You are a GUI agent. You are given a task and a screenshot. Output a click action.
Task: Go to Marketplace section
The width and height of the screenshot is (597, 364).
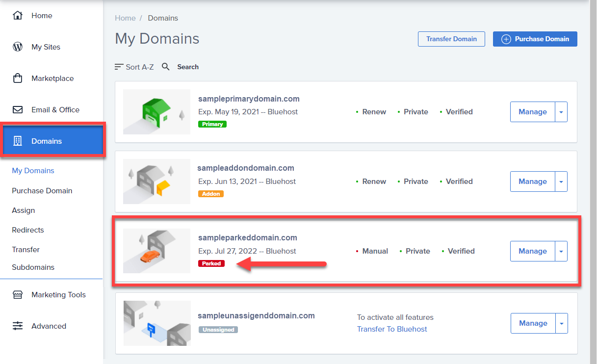(x=52, y=78)
